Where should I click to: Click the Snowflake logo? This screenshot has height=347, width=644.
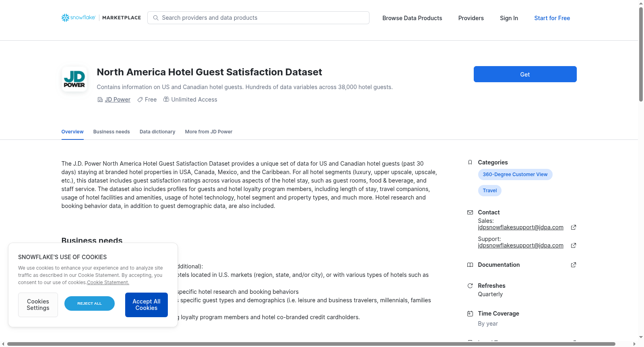point(78,18)
